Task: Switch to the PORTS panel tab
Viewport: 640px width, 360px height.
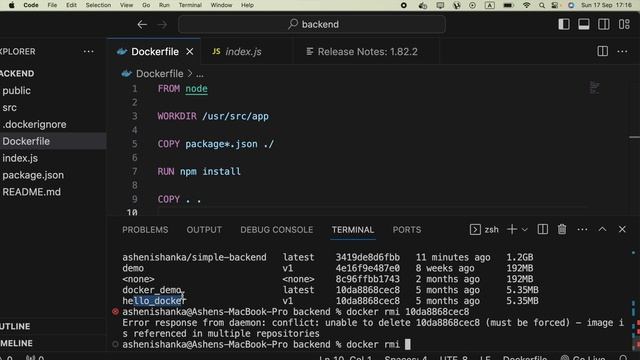Action: click(x=407, y=230)
